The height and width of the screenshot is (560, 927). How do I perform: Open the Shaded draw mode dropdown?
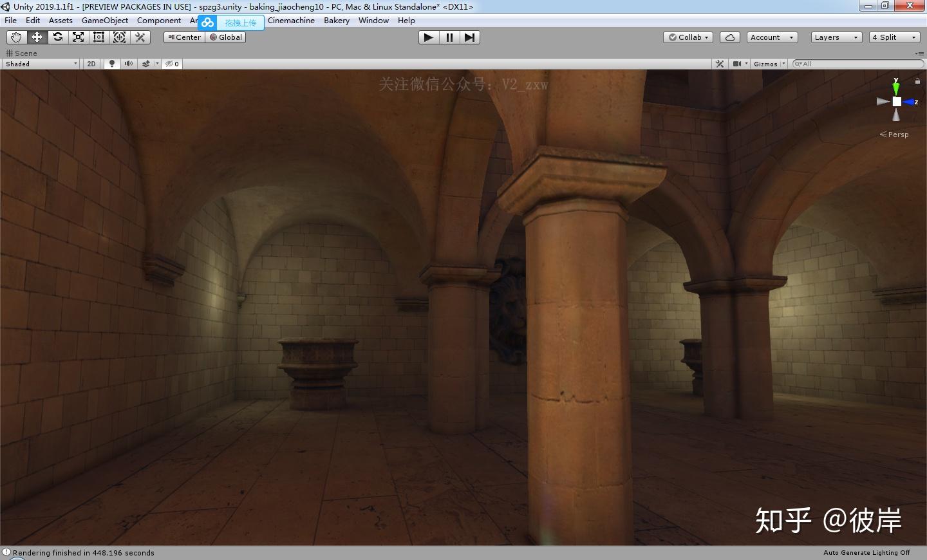pos(41,64)
